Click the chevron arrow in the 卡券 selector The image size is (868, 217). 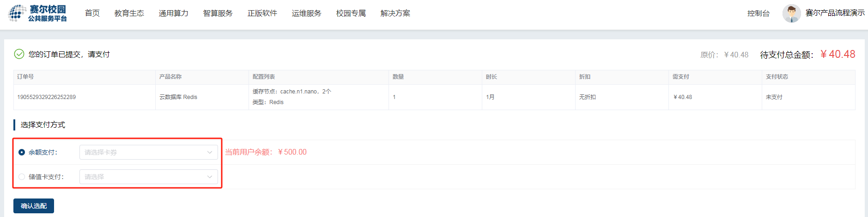[x=210, y=152]
